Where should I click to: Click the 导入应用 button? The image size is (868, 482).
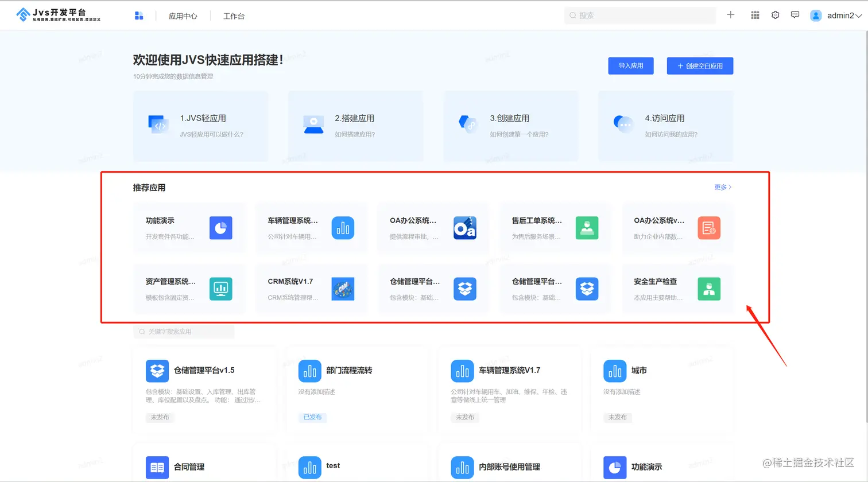click(631, 66)
